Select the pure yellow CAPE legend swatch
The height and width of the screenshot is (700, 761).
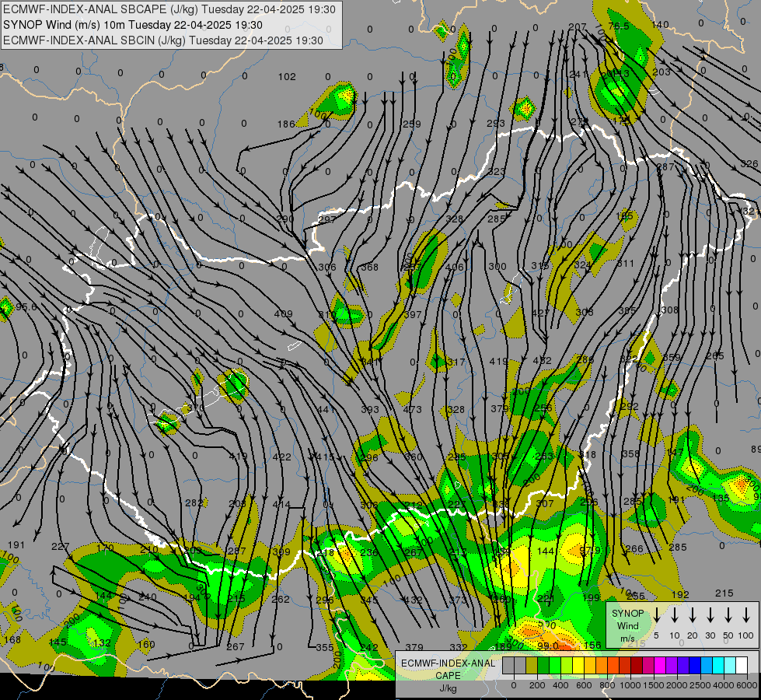pos(578,666)
